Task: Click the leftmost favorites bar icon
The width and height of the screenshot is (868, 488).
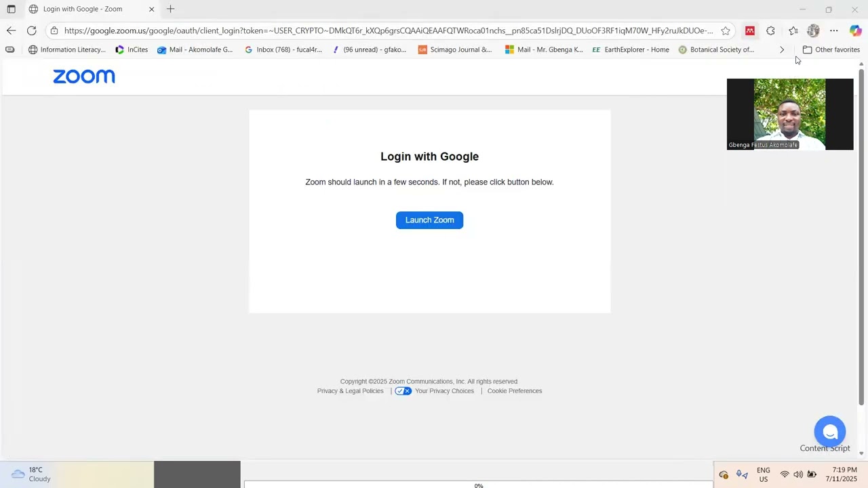Action: point(9,49)
